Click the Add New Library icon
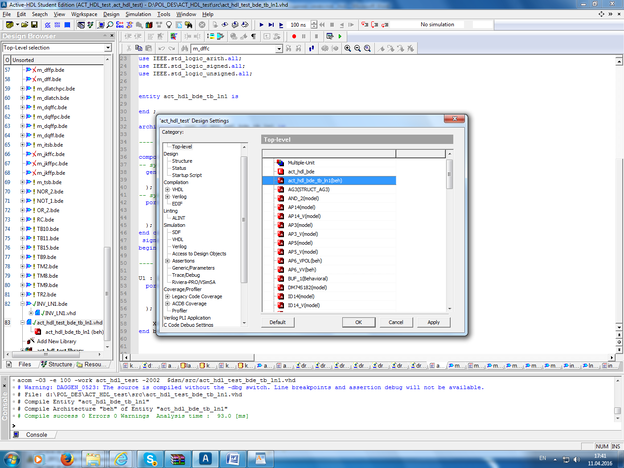This screenshot has height=468, width=624. click(x=28, y=341)
